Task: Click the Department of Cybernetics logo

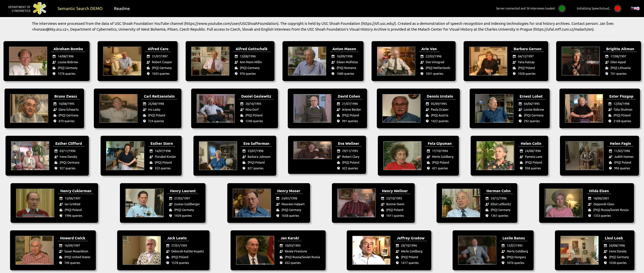Action: tap(27, 9)
